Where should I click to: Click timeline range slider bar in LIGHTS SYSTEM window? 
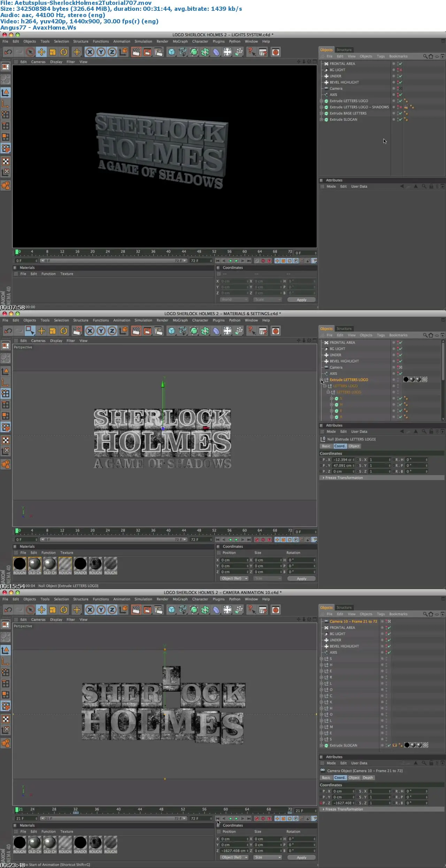114,261
